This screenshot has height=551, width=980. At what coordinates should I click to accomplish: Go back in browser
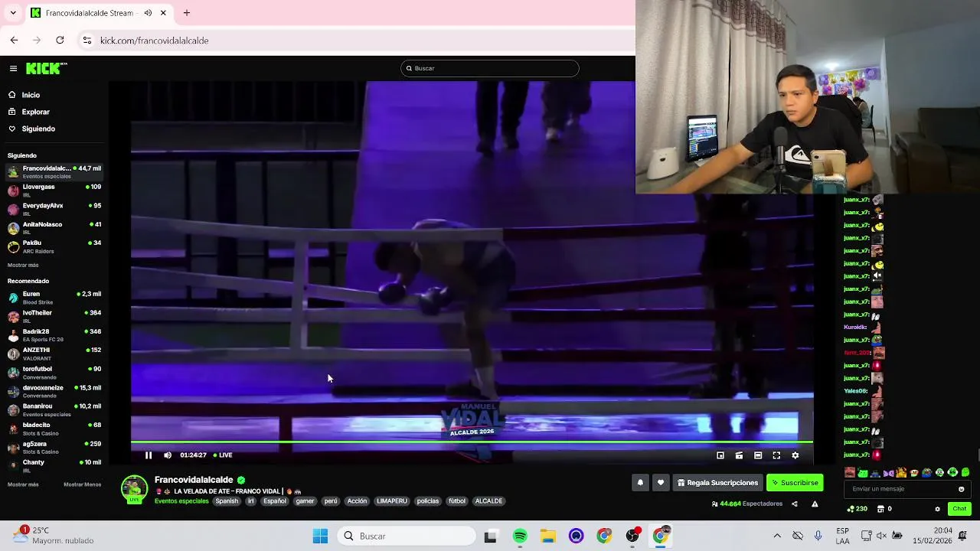tap(14, 40)
